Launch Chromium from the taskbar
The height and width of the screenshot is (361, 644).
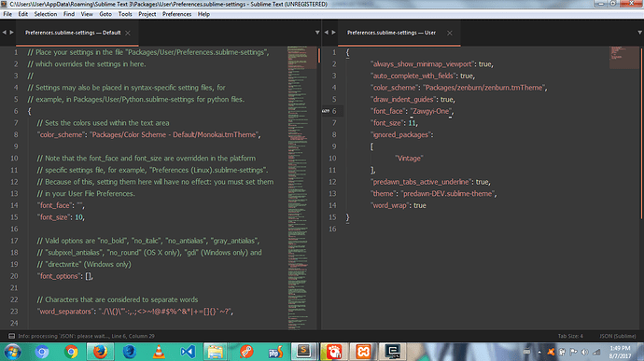pyautogui.click(x=42, y=352)
